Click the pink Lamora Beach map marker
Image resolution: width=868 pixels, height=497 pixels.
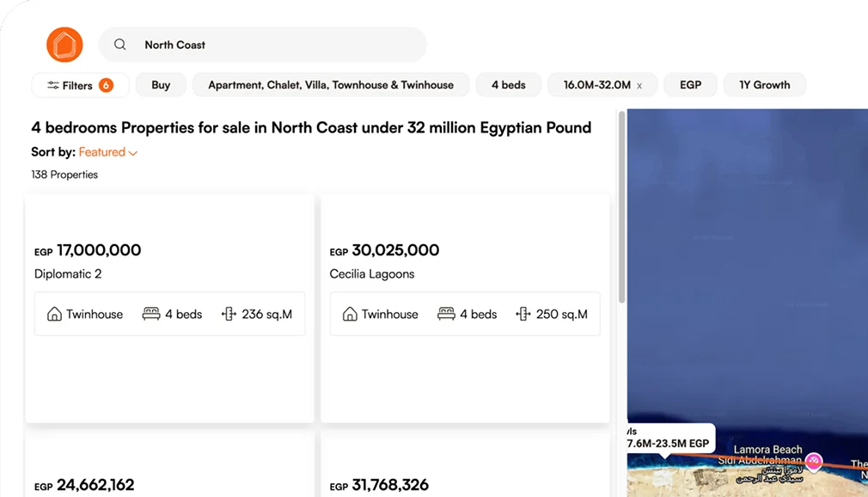(x=812, y=462)
